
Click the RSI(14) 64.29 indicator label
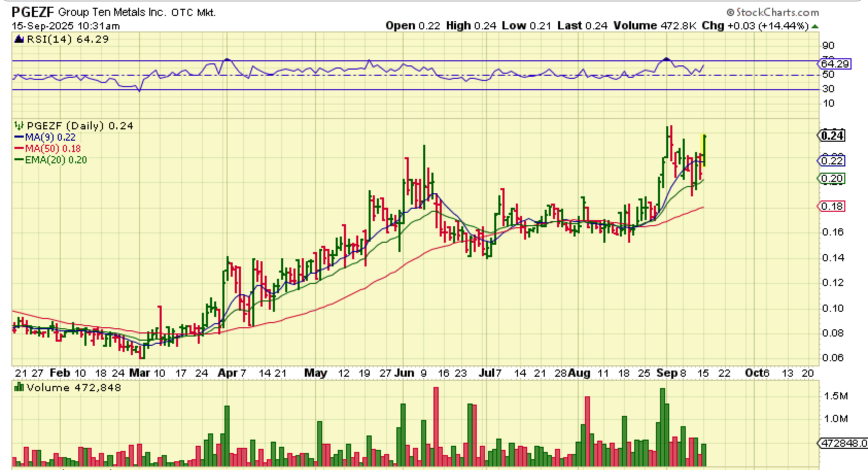[67, 39]
